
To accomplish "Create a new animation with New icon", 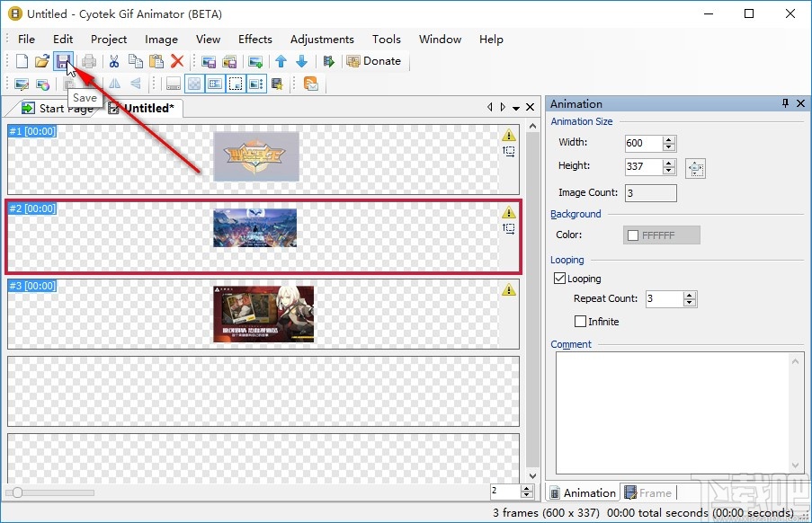I will tap(22, 61).
